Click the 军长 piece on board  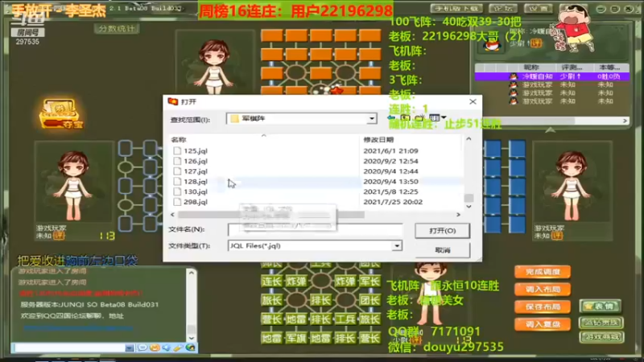[369, 281]
